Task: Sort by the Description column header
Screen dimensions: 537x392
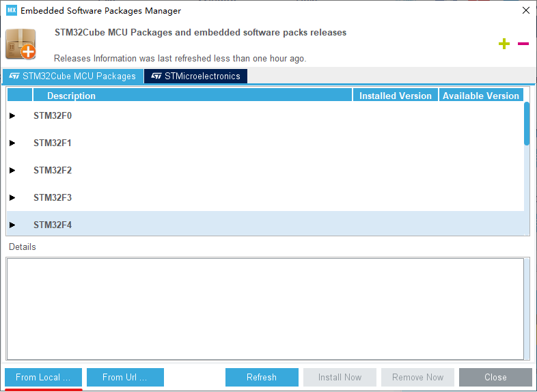Action: click(x=191, y=96)
